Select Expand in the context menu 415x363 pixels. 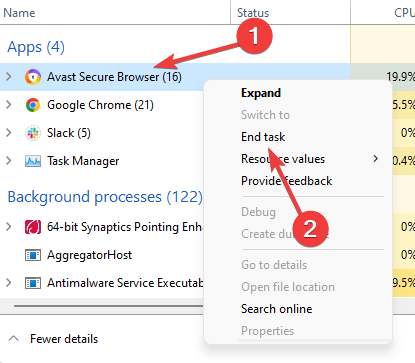pos(261,93)
